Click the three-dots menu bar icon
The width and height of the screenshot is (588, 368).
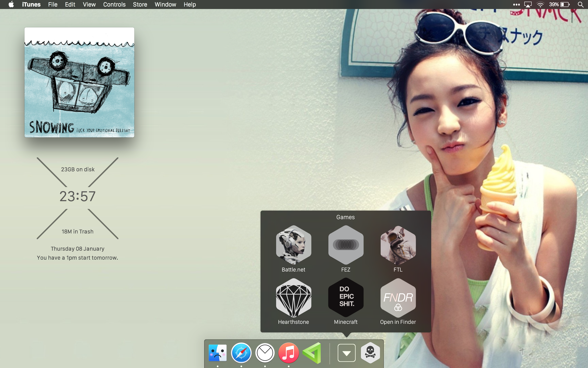(x=516, y=4)
